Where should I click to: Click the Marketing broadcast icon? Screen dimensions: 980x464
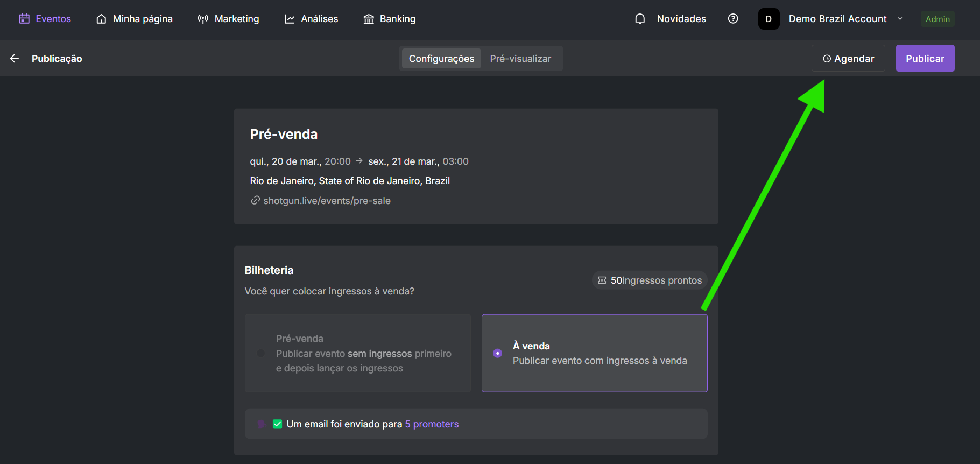pos(203,19)
